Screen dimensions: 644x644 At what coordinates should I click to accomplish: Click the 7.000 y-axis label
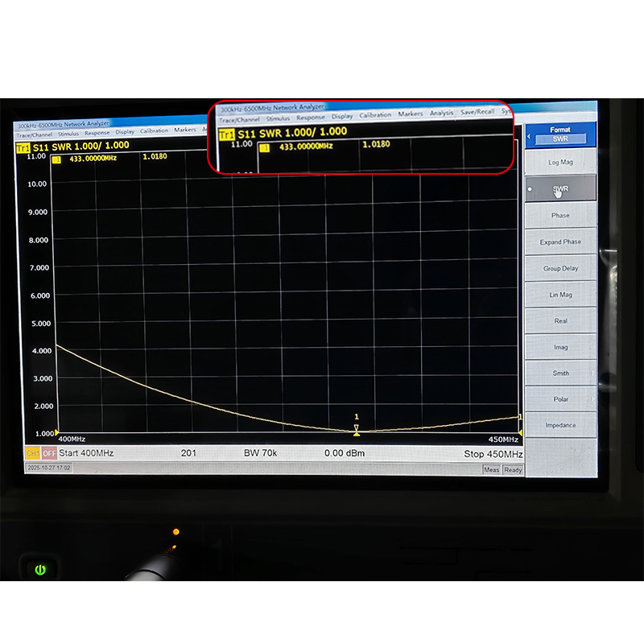[39, 268]
